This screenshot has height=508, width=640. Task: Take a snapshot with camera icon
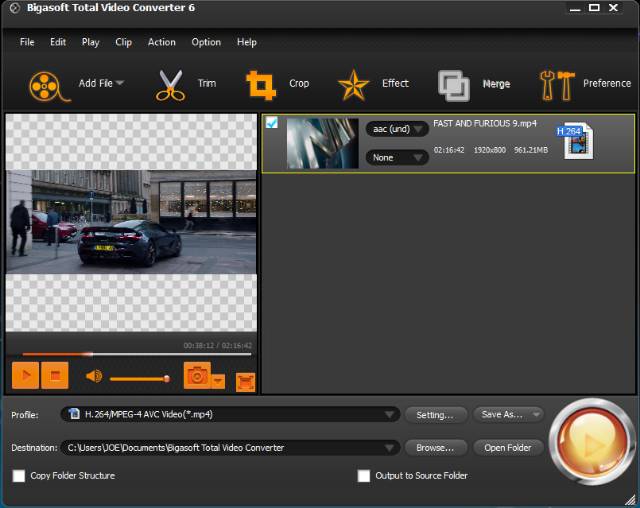(x=197, y=376)
